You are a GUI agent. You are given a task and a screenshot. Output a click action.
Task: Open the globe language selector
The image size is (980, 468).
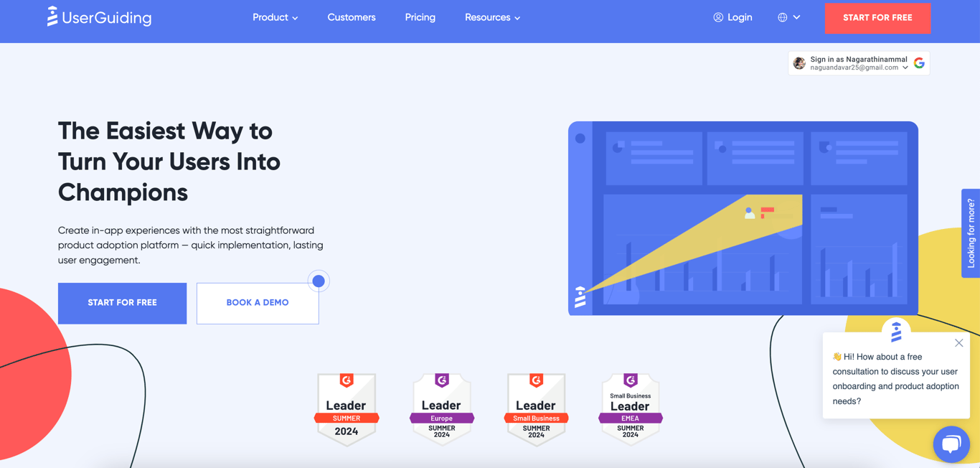[x=788, y=17]
